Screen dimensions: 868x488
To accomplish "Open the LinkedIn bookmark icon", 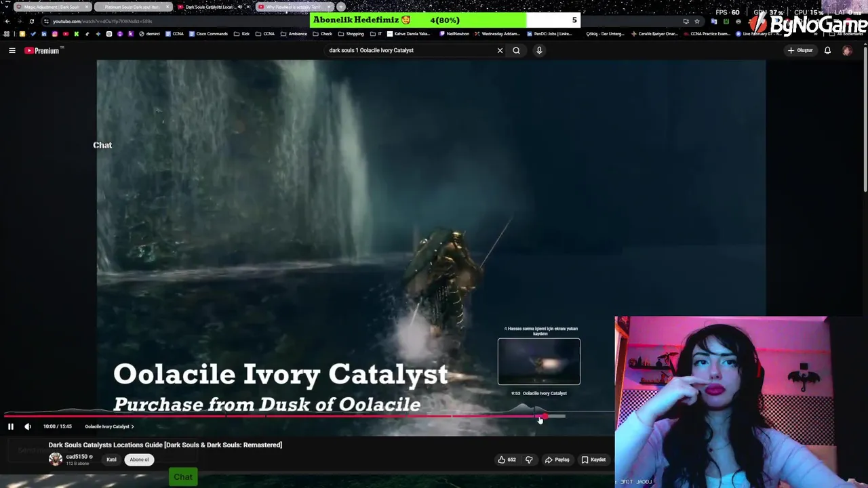I will (x=43, y=34).
